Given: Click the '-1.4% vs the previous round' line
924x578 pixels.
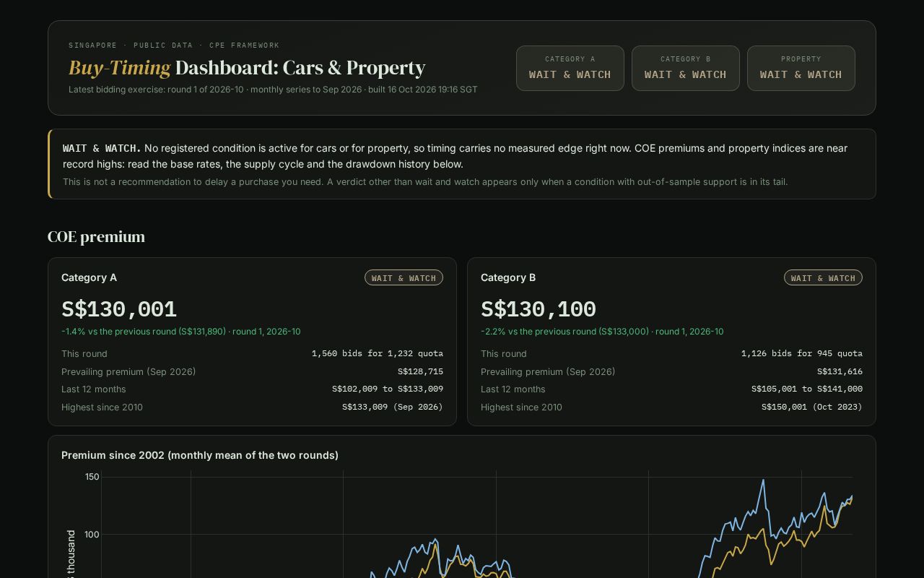Looking at the screenshot, I should (181, 332).
